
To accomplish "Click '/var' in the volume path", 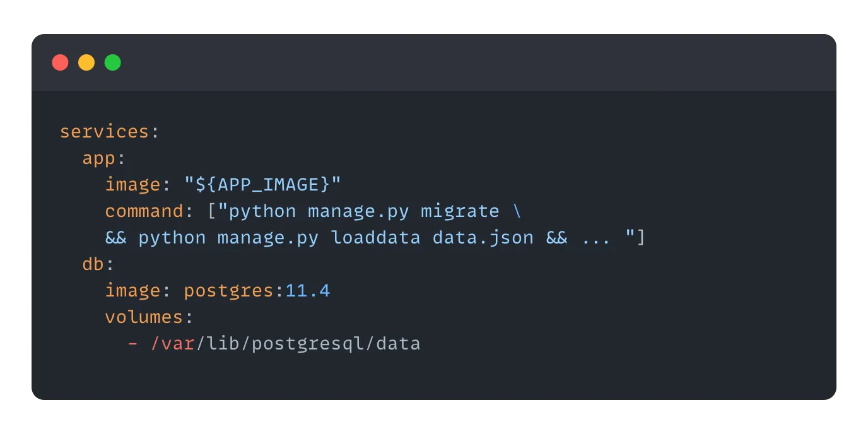I will point(172,344).
